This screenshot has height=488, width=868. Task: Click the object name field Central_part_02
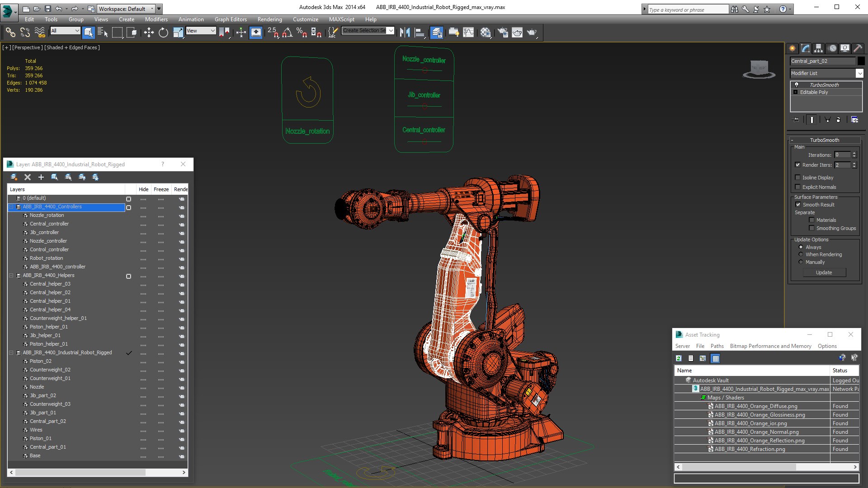pos(823,61)
